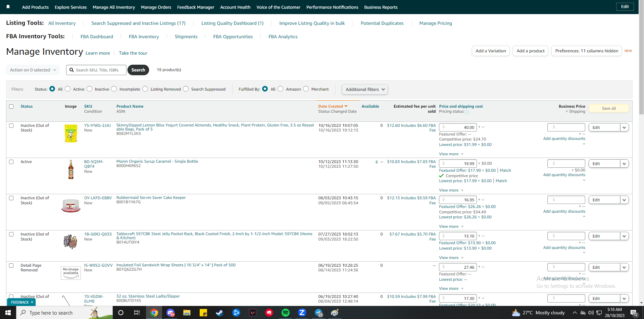Open the Monin Caramel Syrup bottle thumbnail
Viewport: 644px width, 319px height.
(x=71, y=169)
